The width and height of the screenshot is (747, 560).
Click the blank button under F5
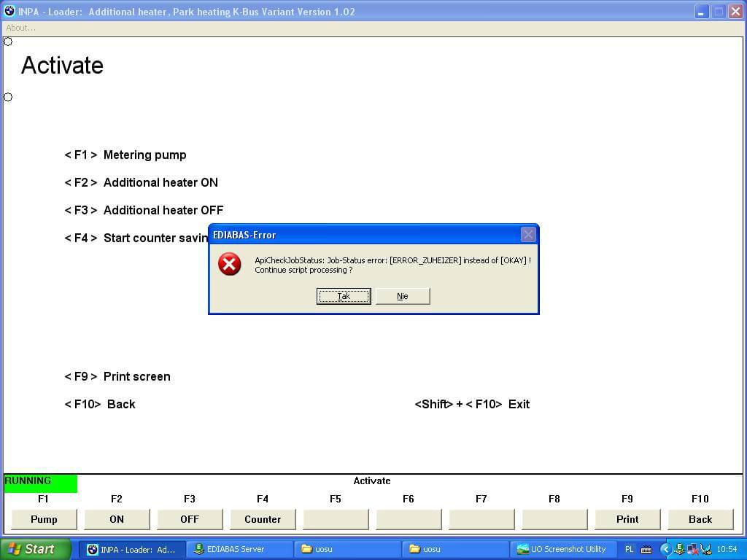336,519
